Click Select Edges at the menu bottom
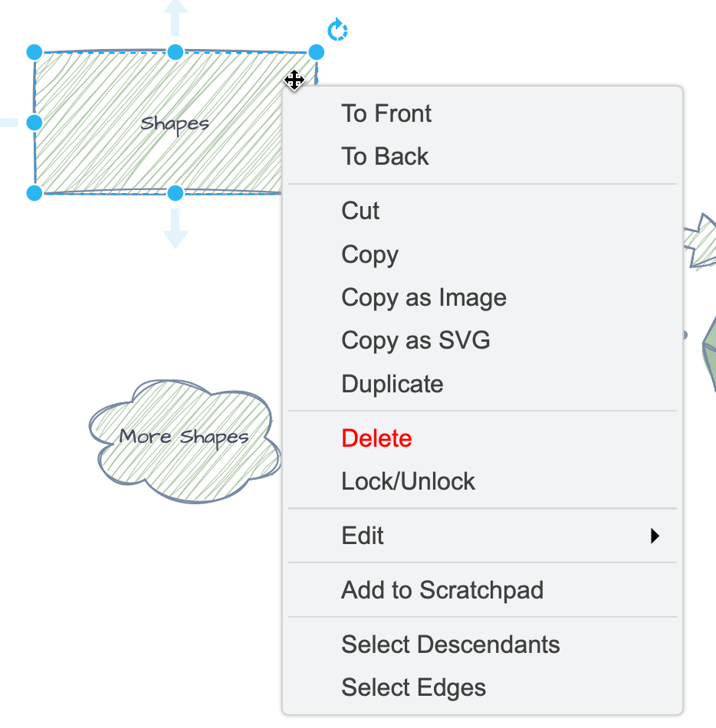Image resolution: width=716 pixels, height=728 pixels. coord(414,687)
